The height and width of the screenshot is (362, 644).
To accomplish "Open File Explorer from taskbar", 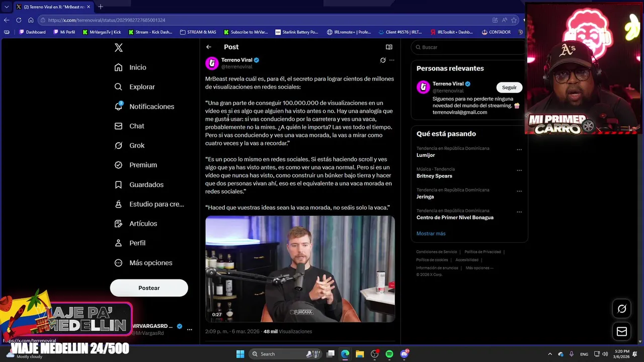I will click(360, 354).
